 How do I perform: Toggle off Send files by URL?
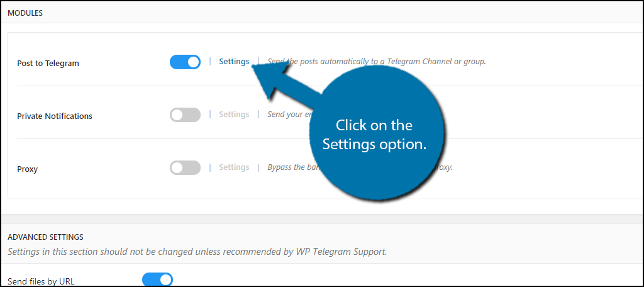(x=157, y=279)
